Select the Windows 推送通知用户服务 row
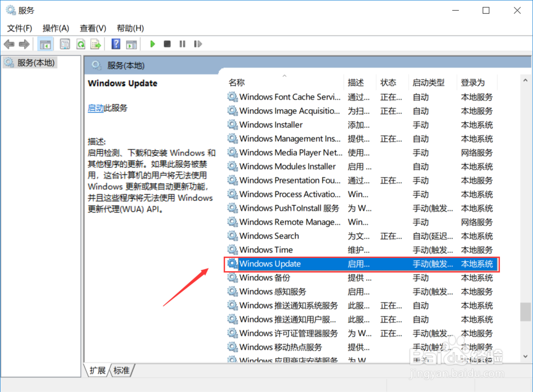This screenshot has width=533, height=392. (362, 320)
